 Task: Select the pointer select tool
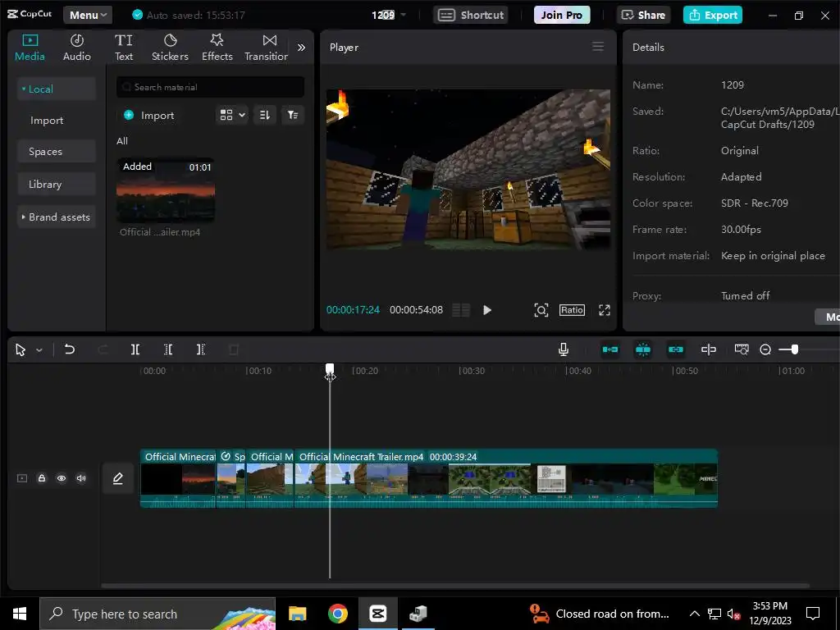pyautogui.click(x=21, y=349)
